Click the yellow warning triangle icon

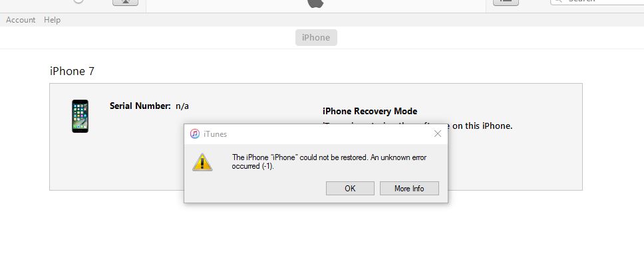click(202, 162)
